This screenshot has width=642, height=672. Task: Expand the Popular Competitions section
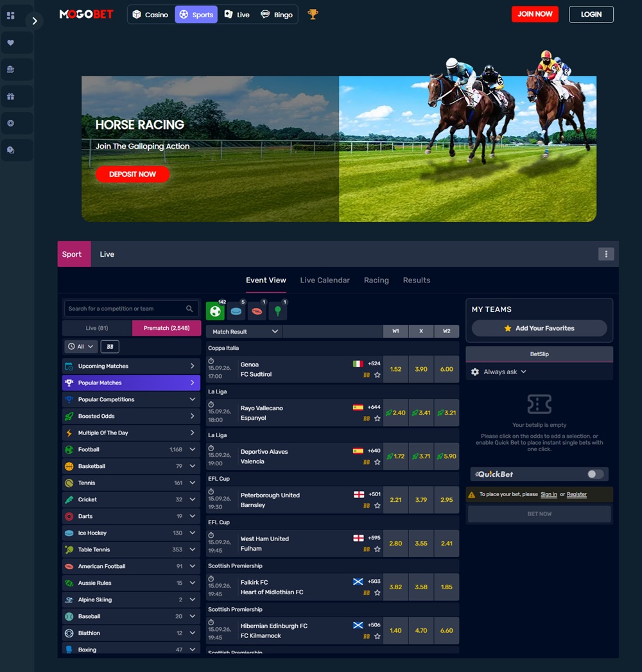tap(131, 399)
